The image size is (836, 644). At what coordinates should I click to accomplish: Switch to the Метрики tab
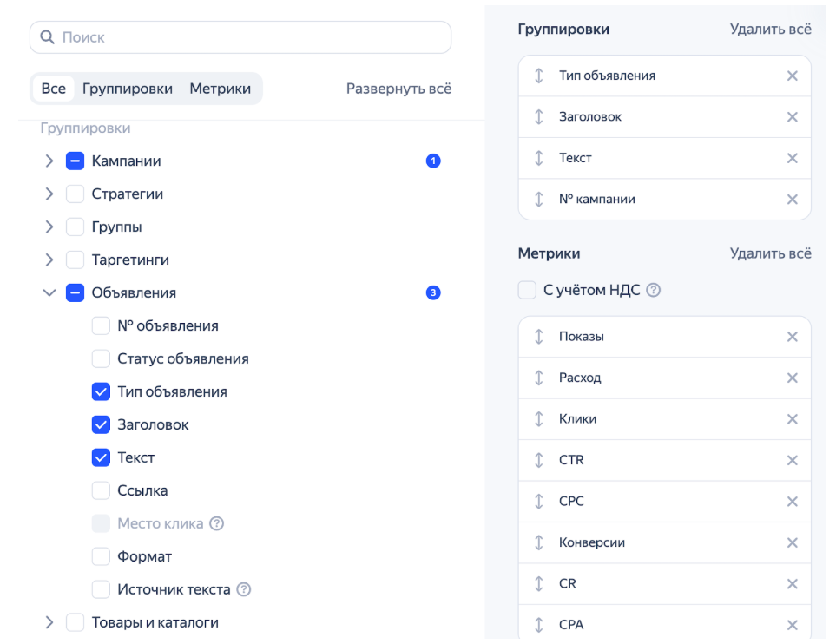point(220,89)
